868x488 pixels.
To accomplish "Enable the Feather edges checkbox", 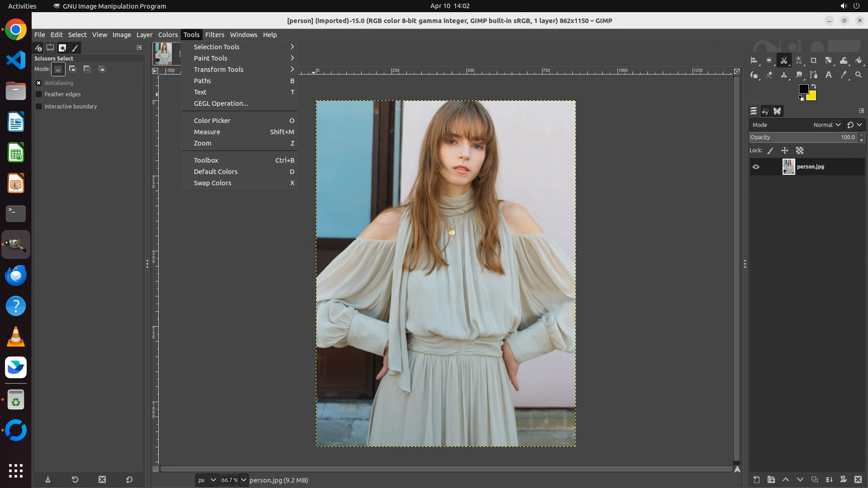I will [x=39, y=94].
